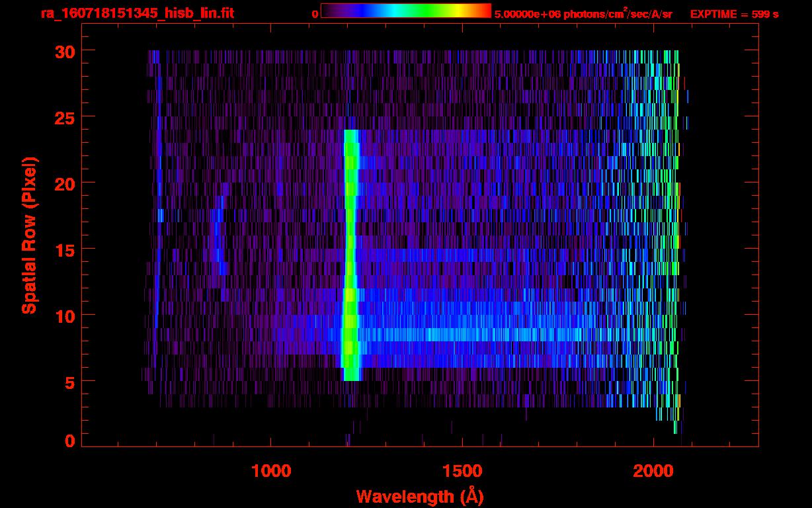The width and height of the screenshot is (812, 508).
Task: Click the 2000 wavelength tick label
Action: [654, 471]
